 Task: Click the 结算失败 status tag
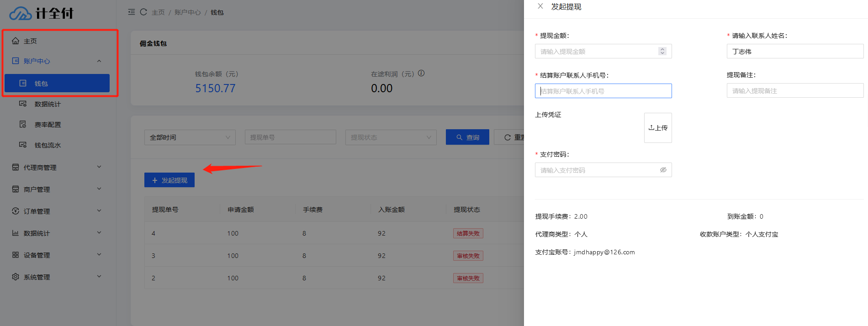pos(468,233)
